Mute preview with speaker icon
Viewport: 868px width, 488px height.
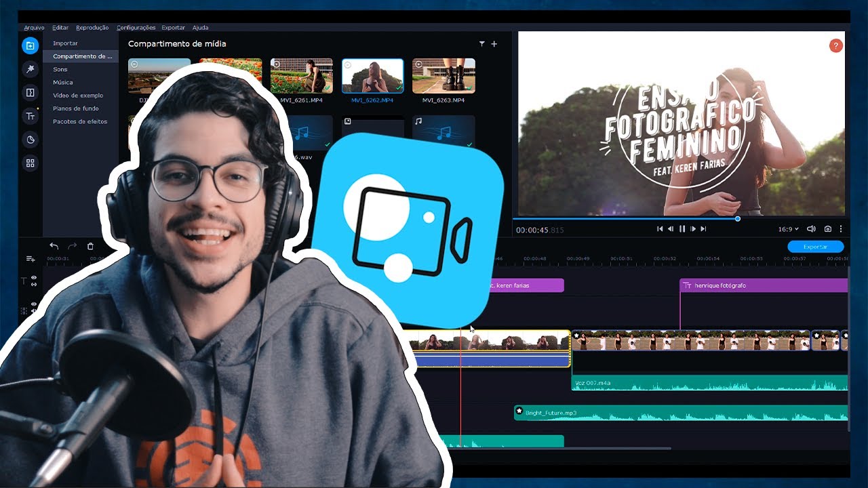coord(811,229)
